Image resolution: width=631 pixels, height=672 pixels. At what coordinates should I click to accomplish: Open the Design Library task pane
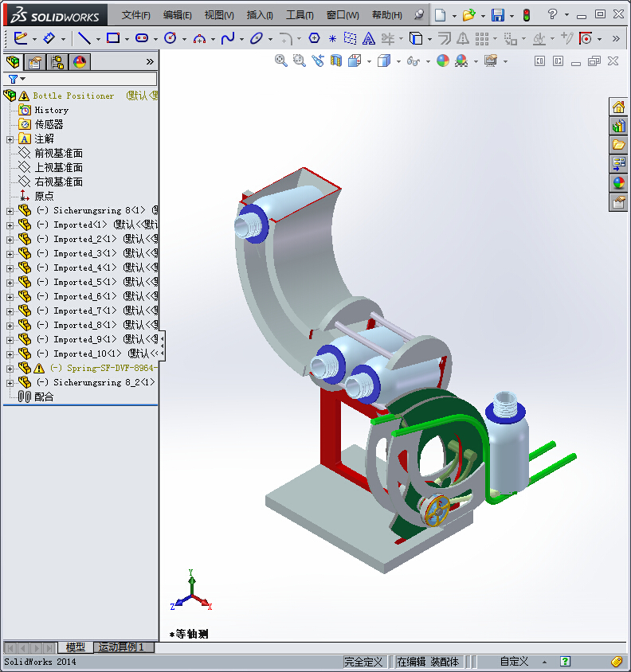618,126
